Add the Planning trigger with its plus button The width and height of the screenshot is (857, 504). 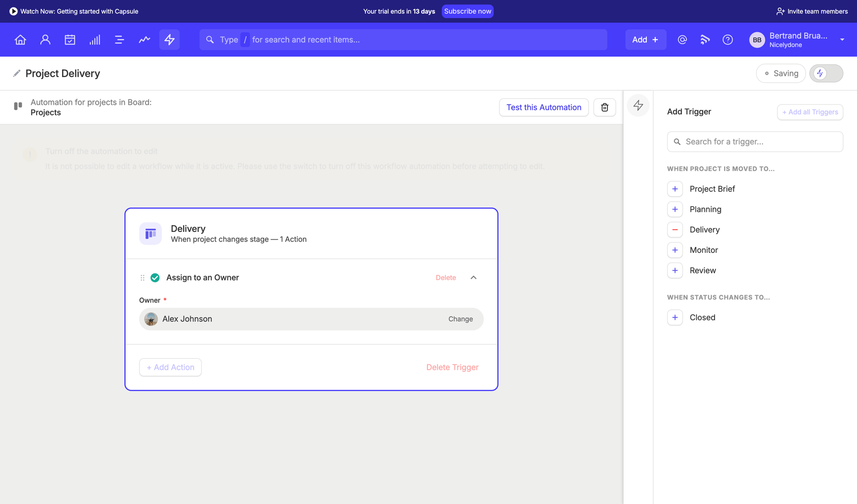tap(674, 209)
